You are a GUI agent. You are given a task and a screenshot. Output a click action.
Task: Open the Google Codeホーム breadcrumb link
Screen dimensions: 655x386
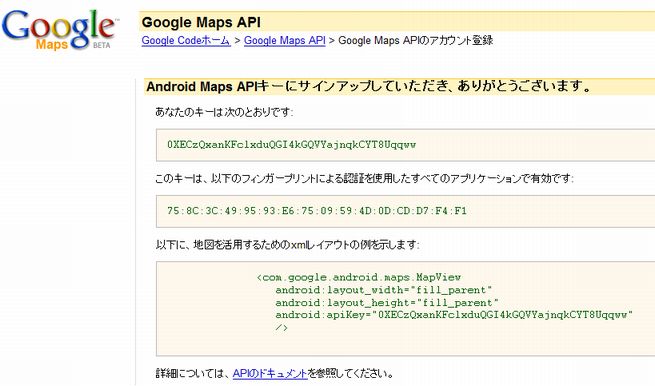pyautogui.click(x=186, y=41)
